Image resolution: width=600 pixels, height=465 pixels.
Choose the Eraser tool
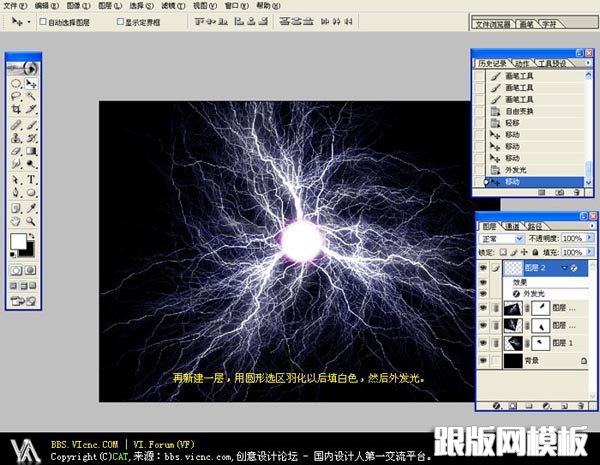[x=16, y=151]
